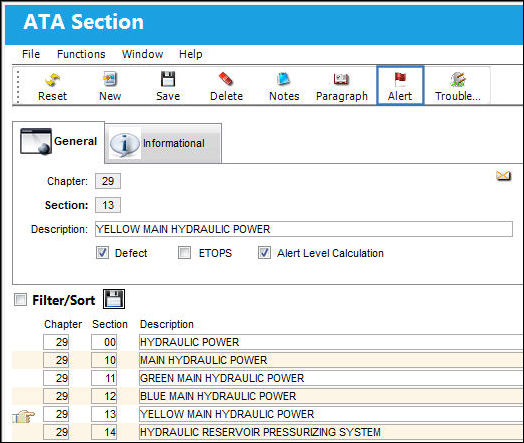This screenshot has width=524, height=443.
Task: Click the Section column header
Action: (x=110, y=324)
